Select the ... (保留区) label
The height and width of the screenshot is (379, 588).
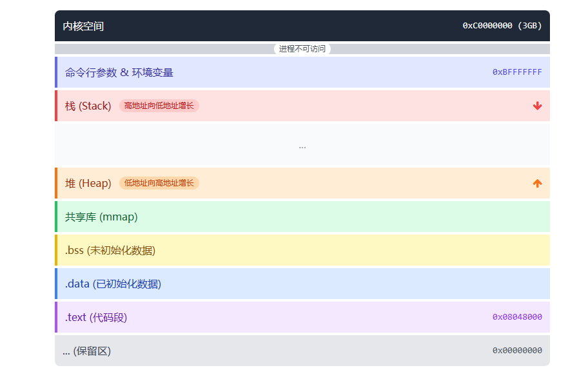click(86, 351)
